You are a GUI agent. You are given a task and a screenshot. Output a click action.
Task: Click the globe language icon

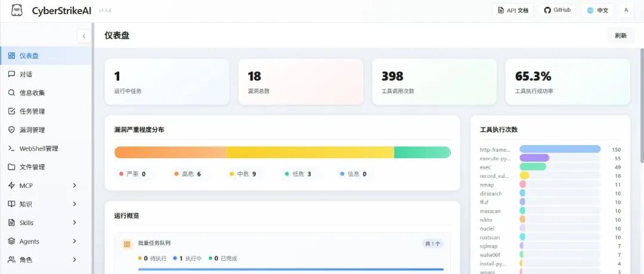coord(590,11)
